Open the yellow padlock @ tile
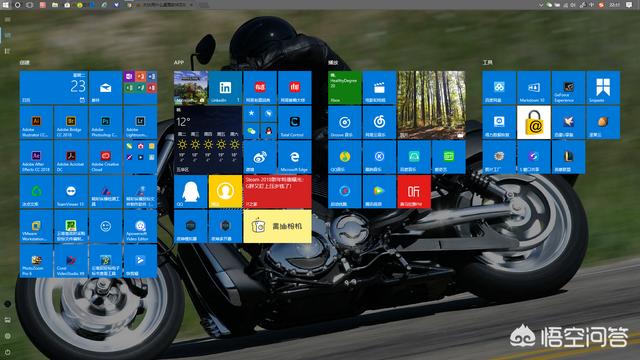Viewport: 640px width, 360px height. tap(534, 122)
